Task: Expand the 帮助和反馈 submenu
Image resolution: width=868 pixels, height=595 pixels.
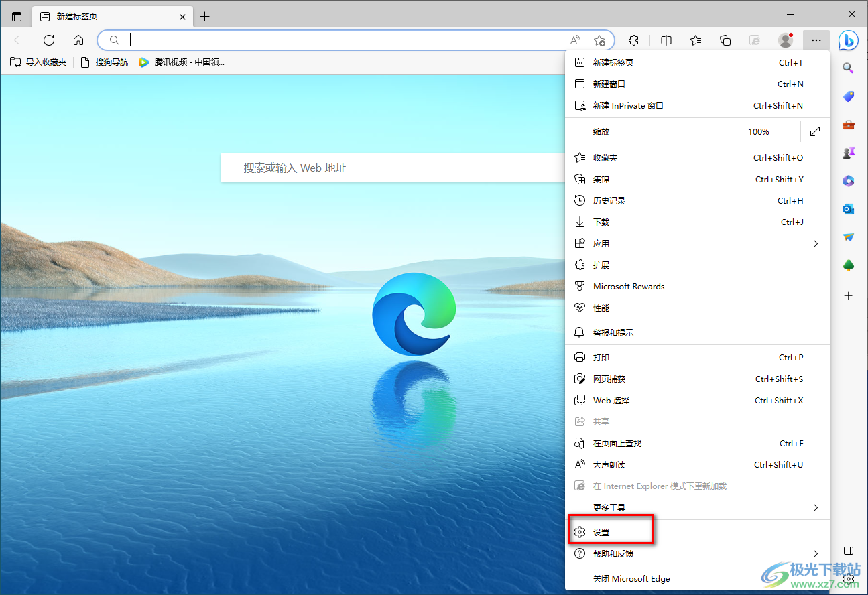Action: tap(697, 553)
